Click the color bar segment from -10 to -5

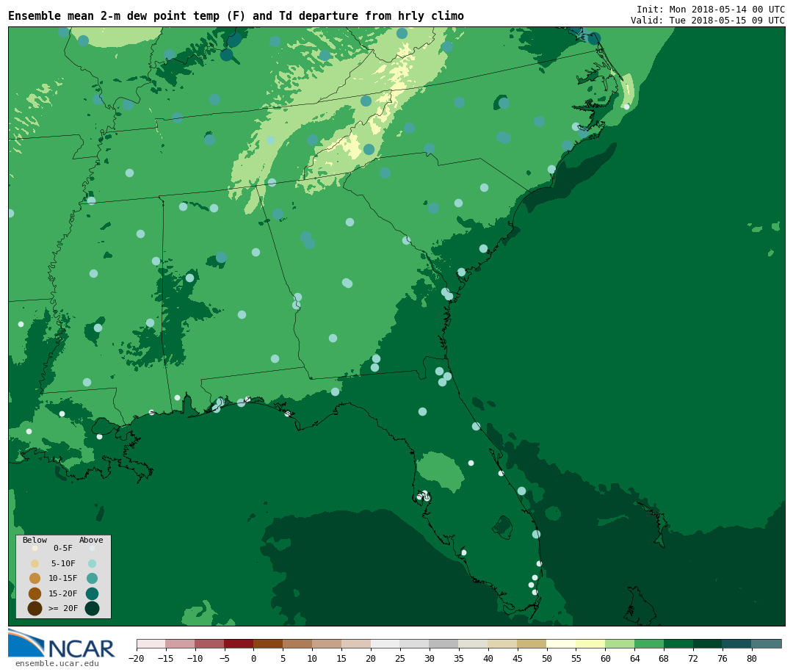pos(210,643)
